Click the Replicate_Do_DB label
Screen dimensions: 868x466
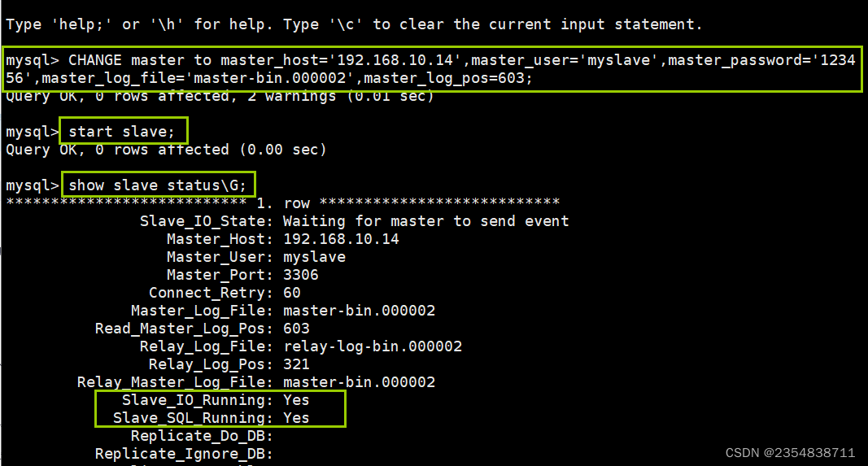[202, 436]
